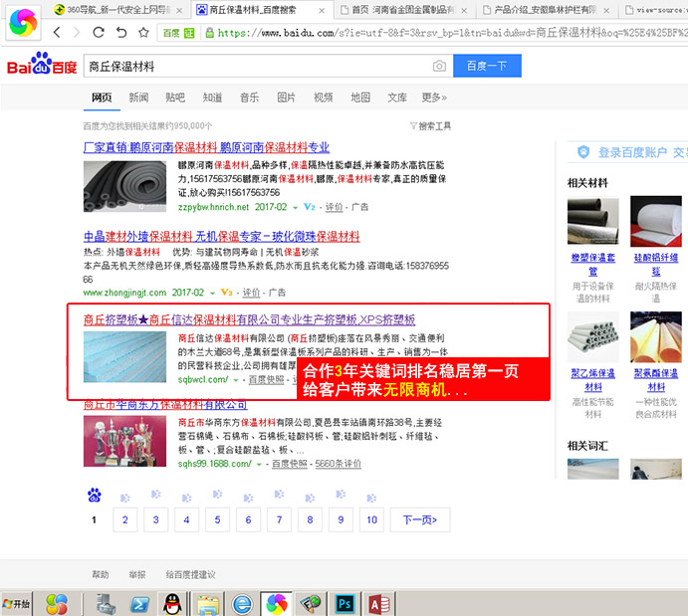Bookmark the page with the star icon
Viewport: 688px width, 616px height.
[x=143, y=32]
